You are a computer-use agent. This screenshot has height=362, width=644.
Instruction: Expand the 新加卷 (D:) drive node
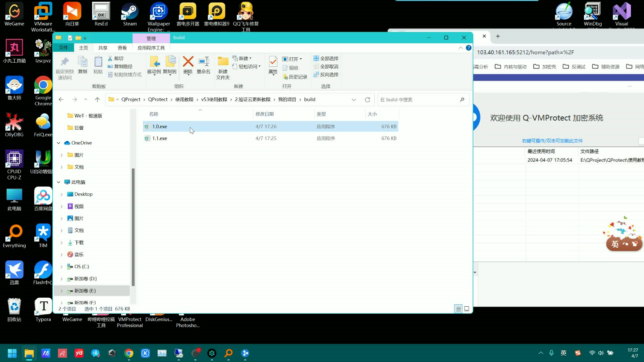[62, 279]
